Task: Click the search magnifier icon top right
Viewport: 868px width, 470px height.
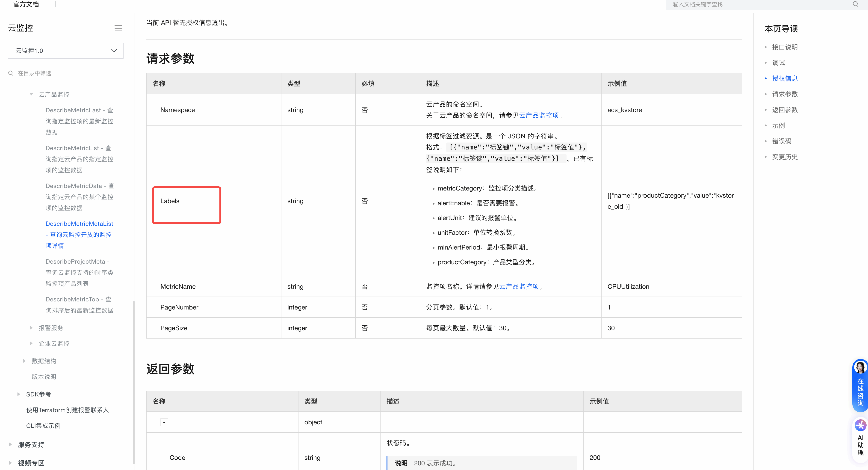Action: 855,4
